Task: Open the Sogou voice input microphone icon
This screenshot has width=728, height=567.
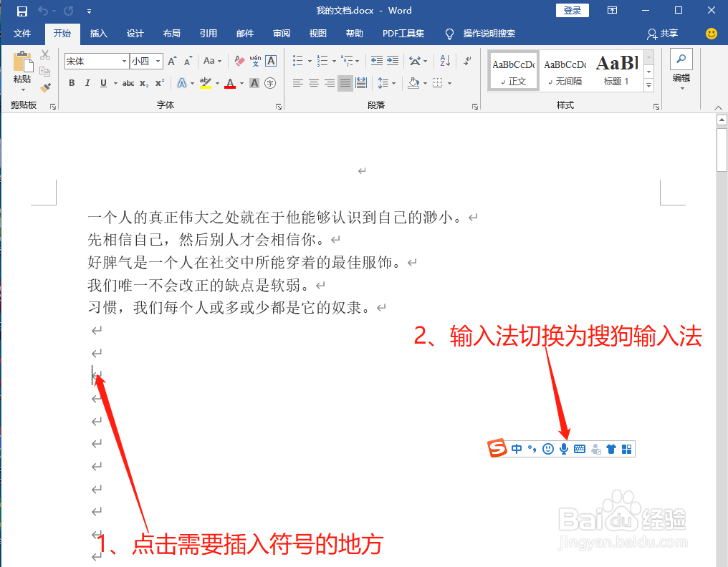Action: click(564, 449)
